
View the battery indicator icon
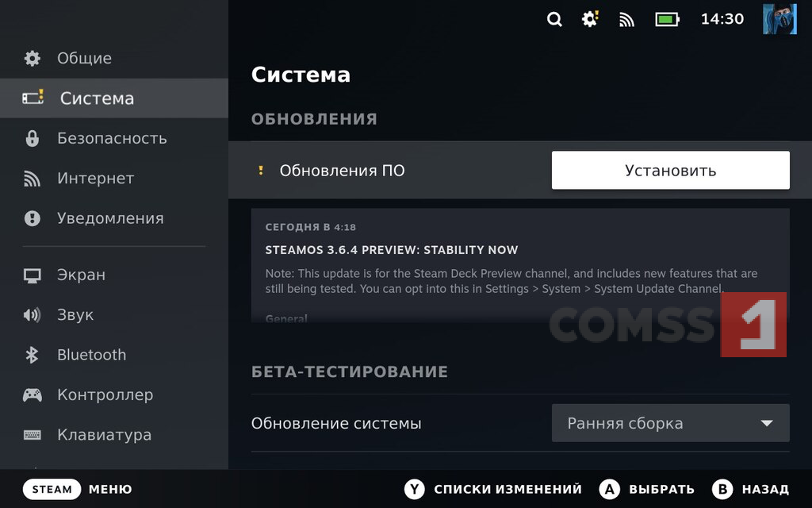[x=667, y=20]
